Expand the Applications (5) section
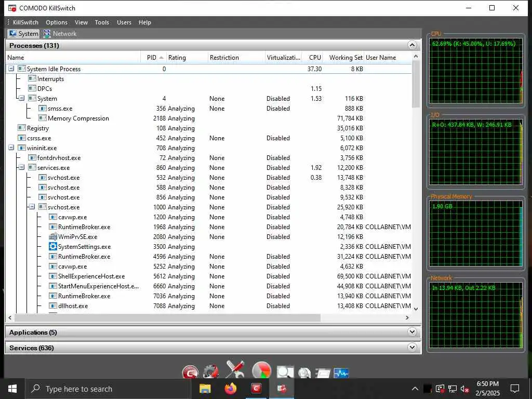This screenshot has height=399, width=532. pyautogui.click(x=412, y=332)
